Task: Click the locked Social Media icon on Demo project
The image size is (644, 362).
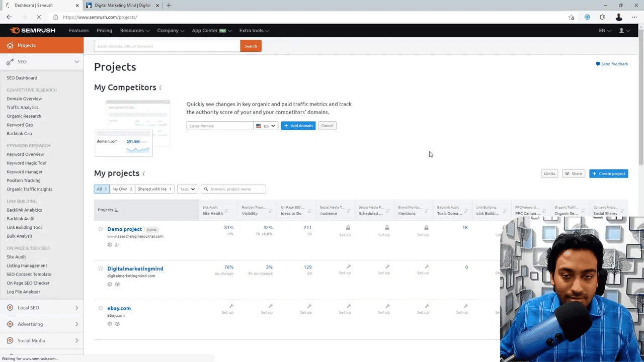Action: click(x=348, y=227)
